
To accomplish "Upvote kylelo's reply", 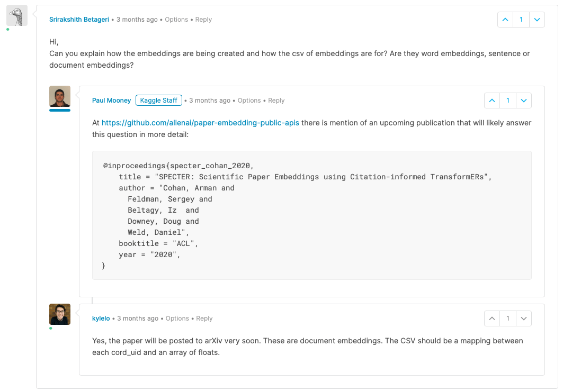I will tap(492, 318).
